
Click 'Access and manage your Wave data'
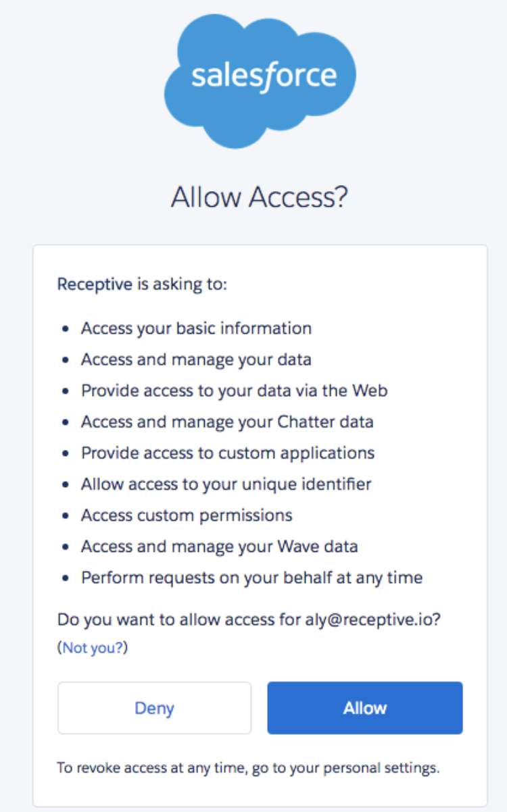click(x=220, y=547)
